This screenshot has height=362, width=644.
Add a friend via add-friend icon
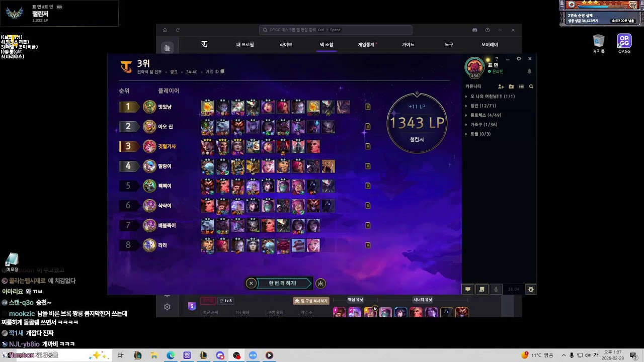point(501,86)
